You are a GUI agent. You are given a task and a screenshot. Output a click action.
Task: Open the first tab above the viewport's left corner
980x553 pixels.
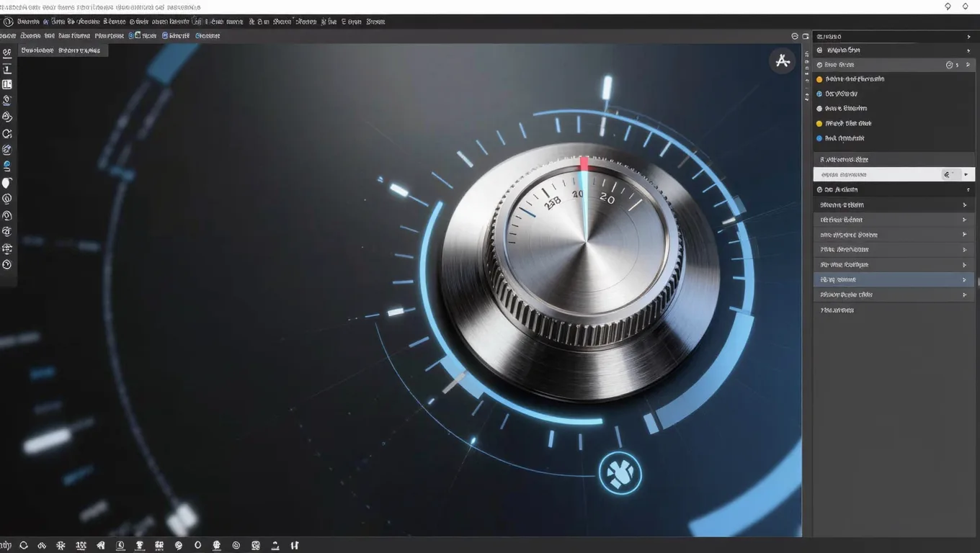(x=37, y=50)
